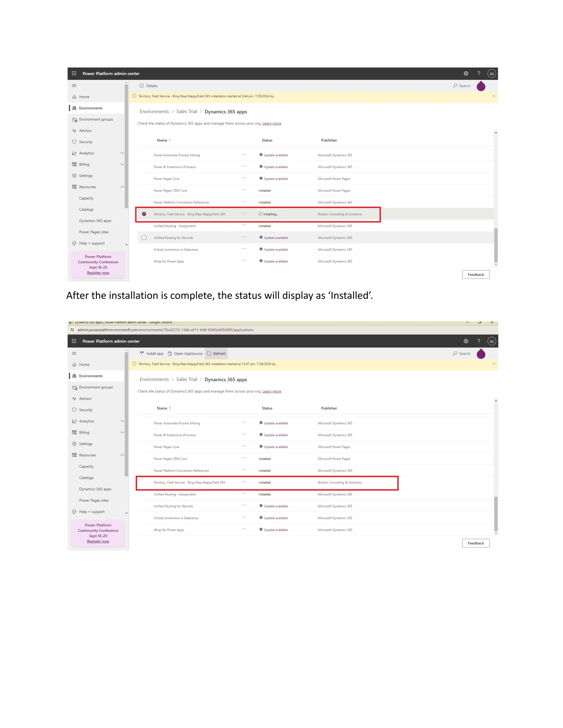Open AppSource from the toolbar
563x728 pixels.
point(185,353)
